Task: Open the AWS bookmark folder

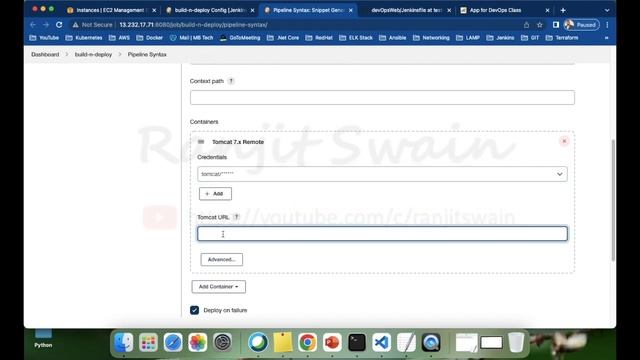Action: (119, 38)
